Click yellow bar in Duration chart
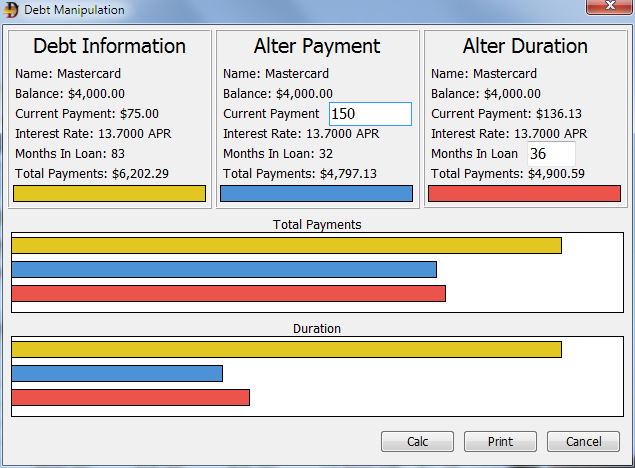The width and height of the screenshot is (635, 468). coord(286,349)
